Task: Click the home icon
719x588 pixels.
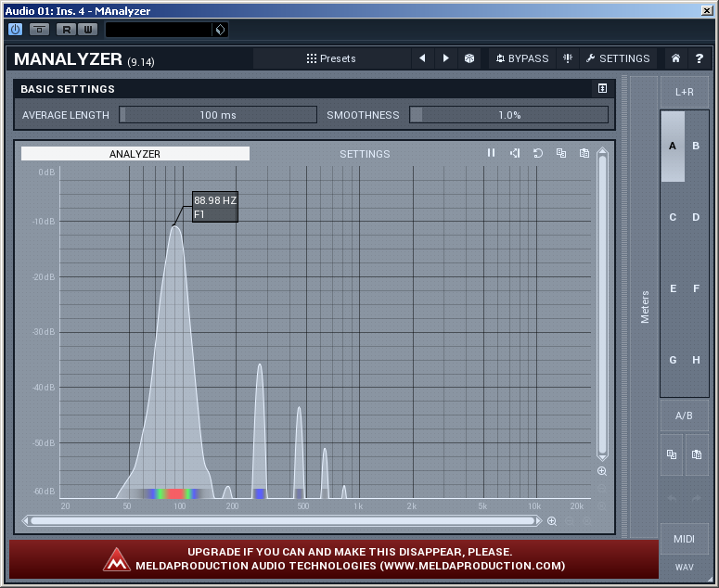Action: [675, 58]
